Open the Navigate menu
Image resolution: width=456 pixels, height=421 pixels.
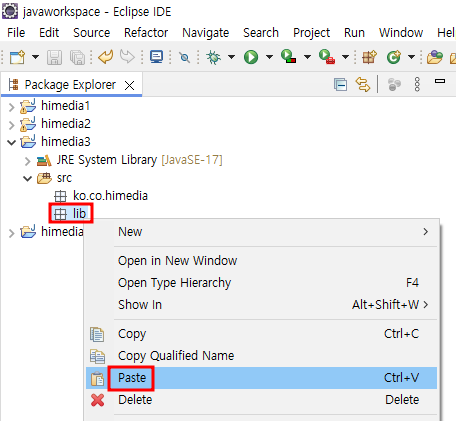pos(206,33)
